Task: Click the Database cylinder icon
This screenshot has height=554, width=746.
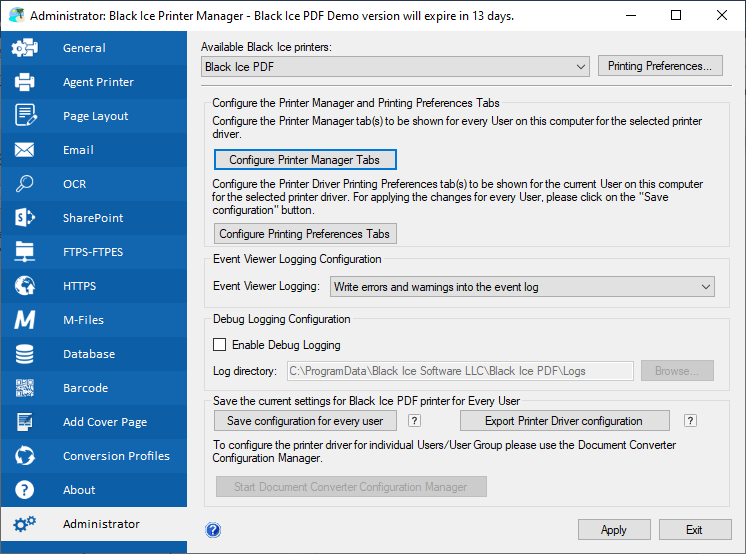Action: tap(24, 354)
